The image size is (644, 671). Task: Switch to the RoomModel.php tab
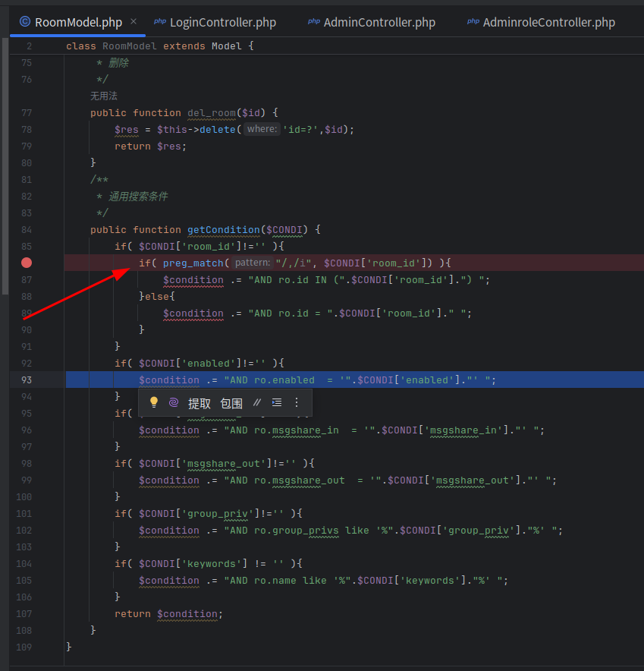pyautogui.click(x=78, y=22)
